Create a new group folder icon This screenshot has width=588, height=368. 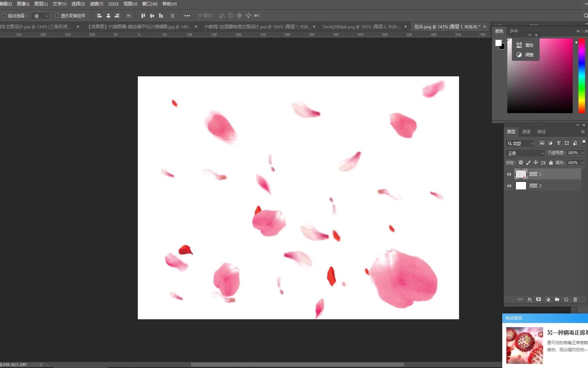tap(557, 300)
